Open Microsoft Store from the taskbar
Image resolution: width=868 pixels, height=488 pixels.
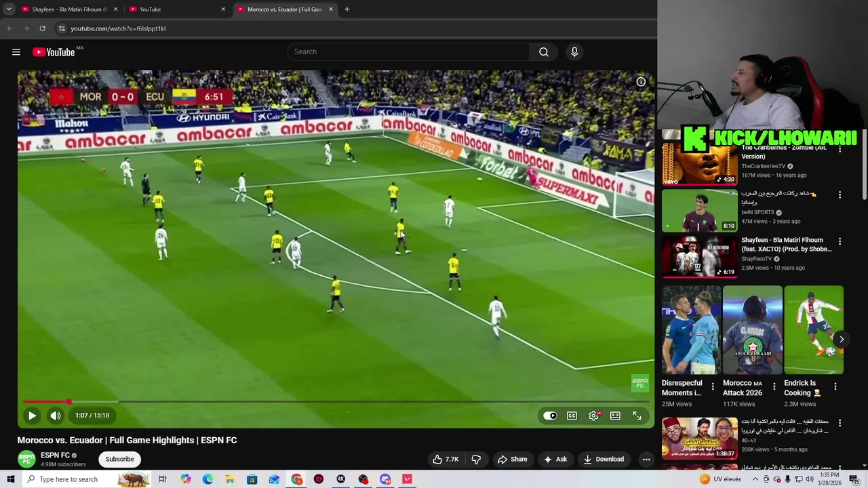[252, 479]
